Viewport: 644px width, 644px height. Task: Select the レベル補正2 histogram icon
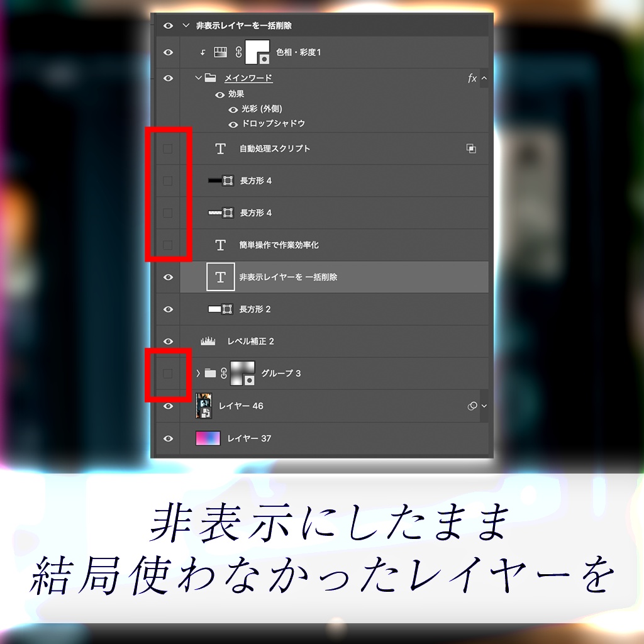point(208,340)
